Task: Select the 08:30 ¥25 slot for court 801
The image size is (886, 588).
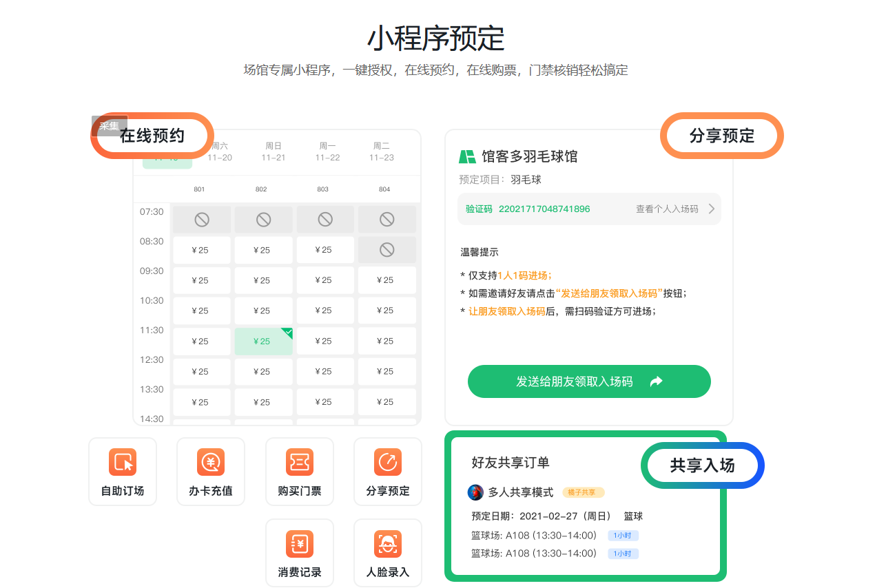Action: 201,250
